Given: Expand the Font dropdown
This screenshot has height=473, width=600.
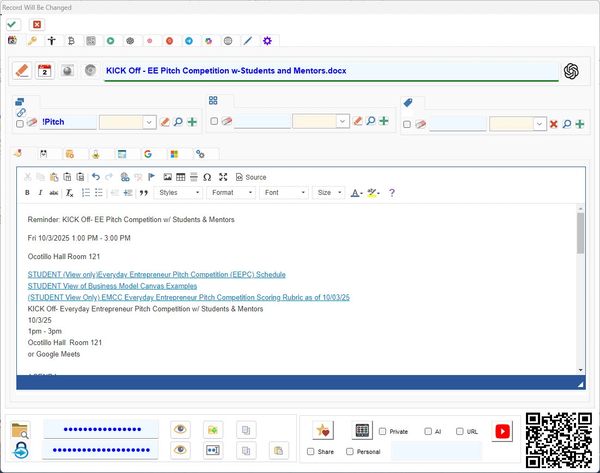Looking at the screenshot, I should coord(281,192).
